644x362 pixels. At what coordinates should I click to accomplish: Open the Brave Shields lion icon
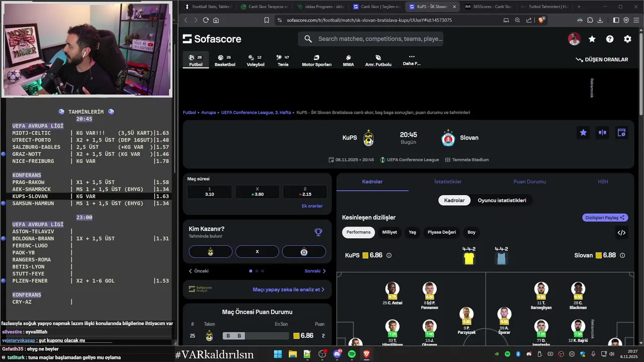541,20
